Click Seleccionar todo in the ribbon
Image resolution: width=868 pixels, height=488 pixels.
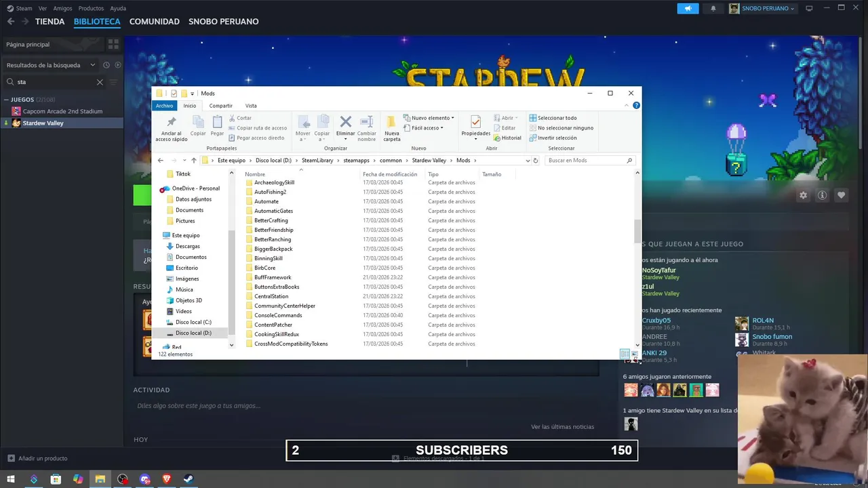click(x=553, y=118)
